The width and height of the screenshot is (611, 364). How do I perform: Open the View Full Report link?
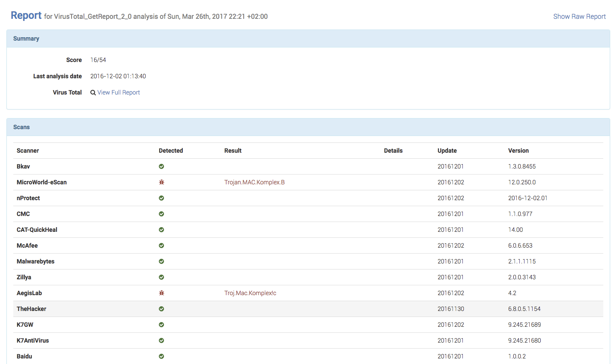pyautogui.click(x=119, y=92)
